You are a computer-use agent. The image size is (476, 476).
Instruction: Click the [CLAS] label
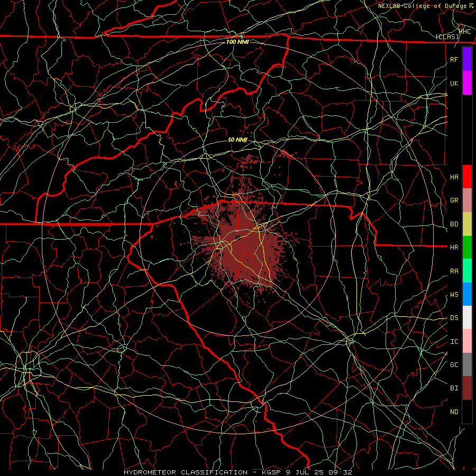447,36
